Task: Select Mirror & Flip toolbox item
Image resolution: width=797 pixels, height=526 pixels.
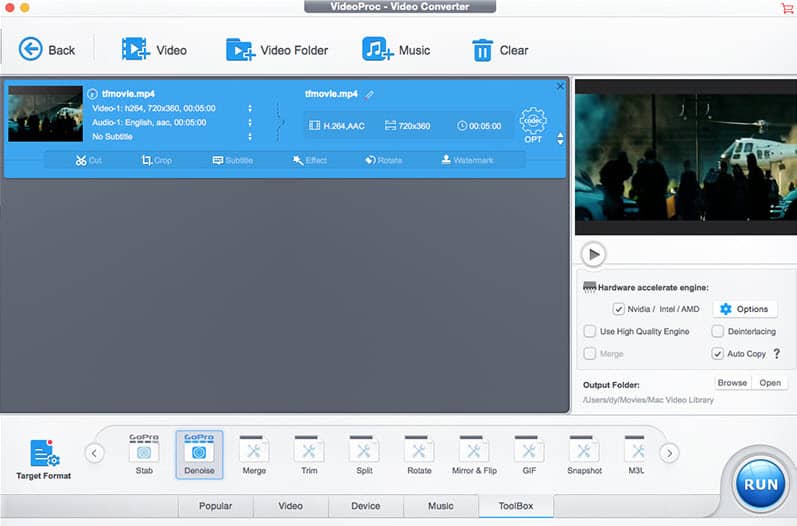Action: (474, 454)
